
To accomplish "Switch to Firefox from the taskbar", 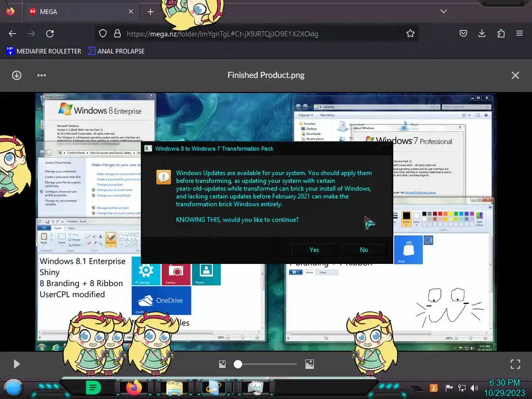I will click(x=134, y=388).
